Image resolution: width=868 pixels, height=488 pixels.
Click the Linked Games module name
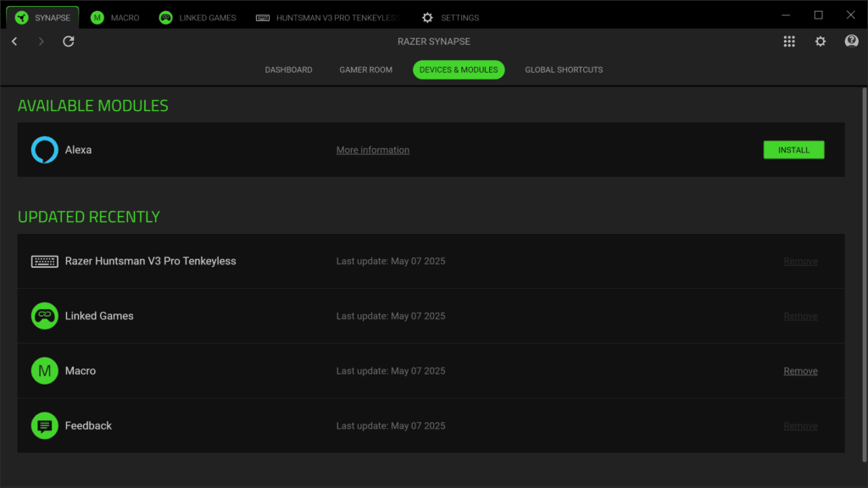tap(100, 316)
